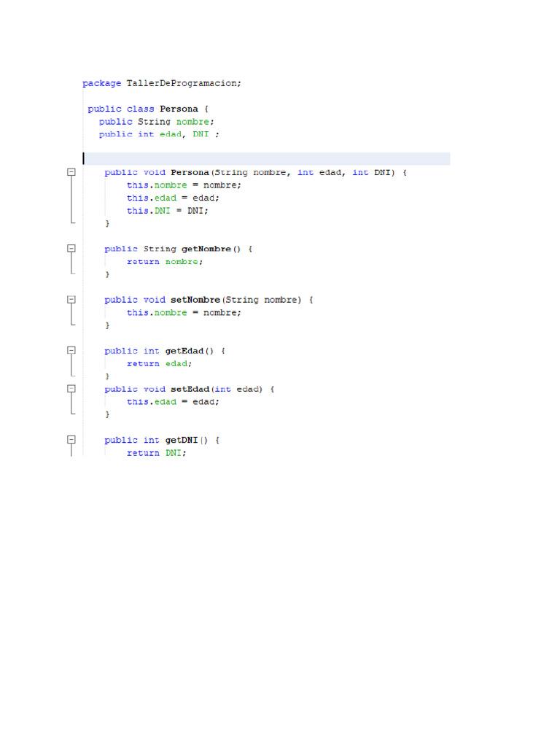Image resolution: width=560 pixels, height=747 pixels.
Task: Click the package TallerDeProgramacion line
Action: pyautogui.click(x=162, y=83)
